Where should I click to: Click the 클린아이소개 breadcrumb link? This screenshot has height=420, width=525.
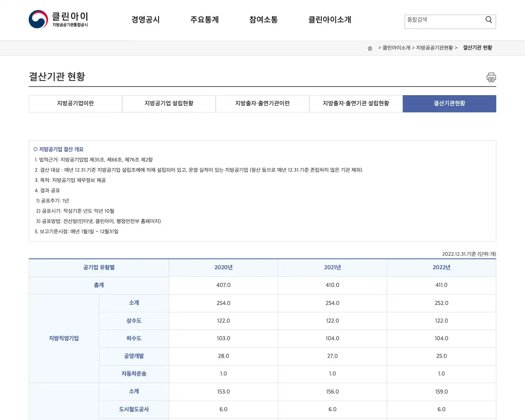click(x=397, y=48)
